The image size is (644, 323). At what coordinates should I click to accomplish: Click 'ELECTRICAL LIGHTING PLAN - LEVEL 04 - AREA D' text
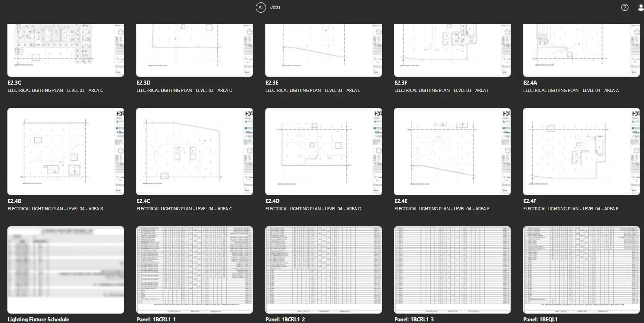[x=314, y=209]
